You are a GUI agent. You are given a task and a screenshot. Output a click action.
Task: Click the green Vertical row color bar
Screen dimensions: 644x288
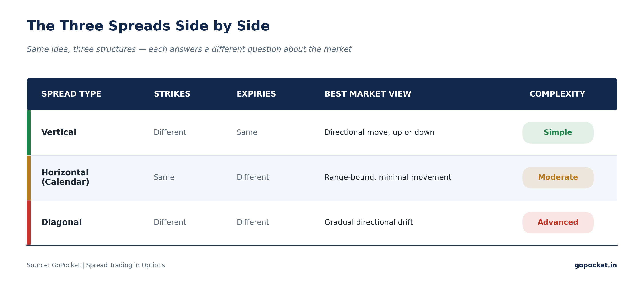29,133
